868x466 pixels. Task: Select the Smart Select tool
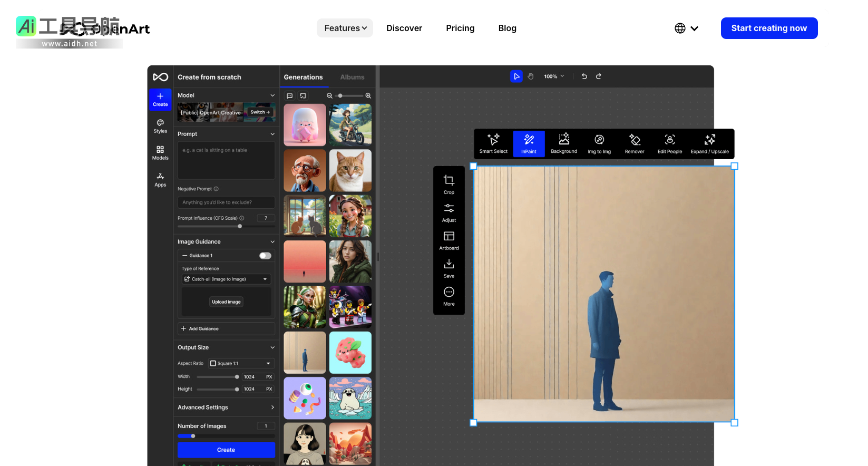click(x=493, y=143)
